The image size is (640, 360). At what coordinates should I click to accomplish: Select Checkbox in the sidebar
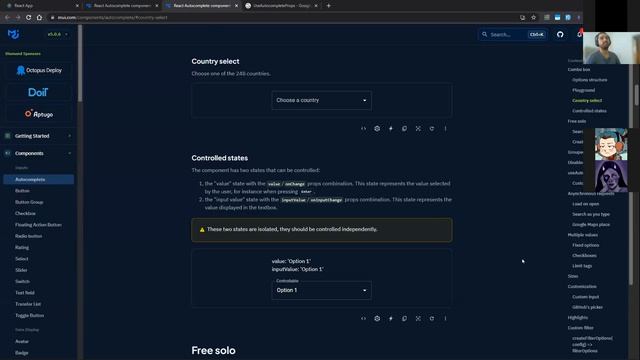click(x=25, y=213)
